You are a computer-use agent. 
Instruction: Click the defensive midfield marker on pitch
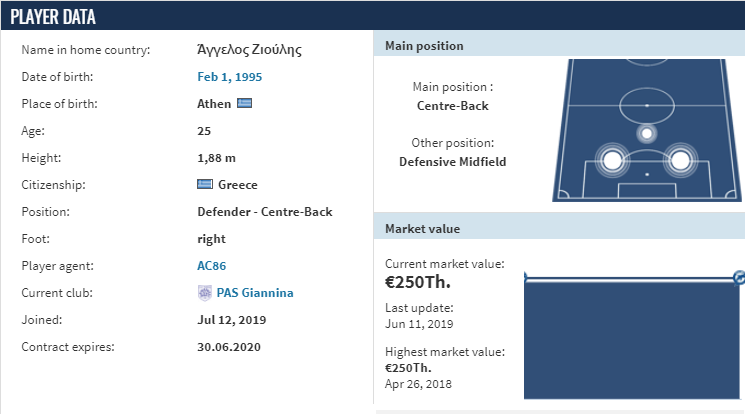click(x=647, y=134)
